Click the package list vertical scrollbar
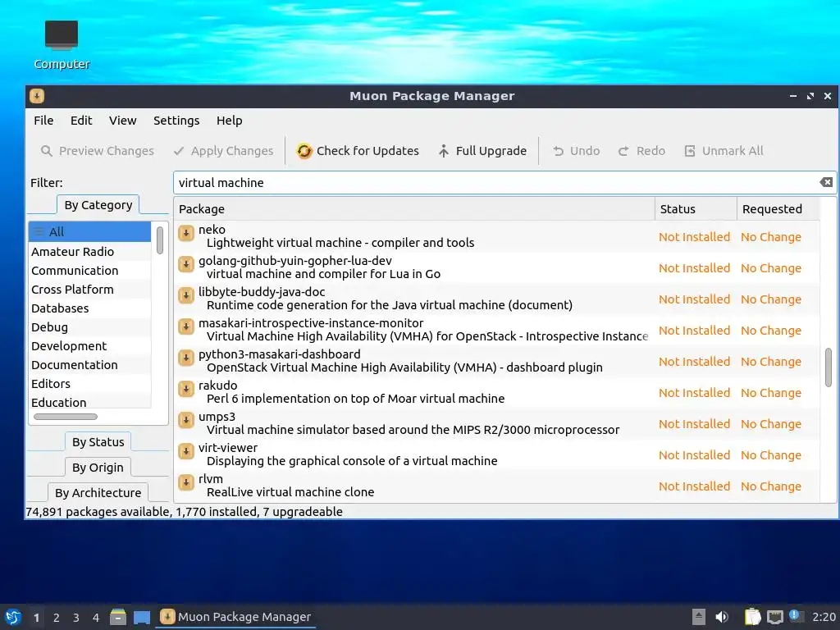Viewport: 840px width, 630px height. click(x=829, y=367)
